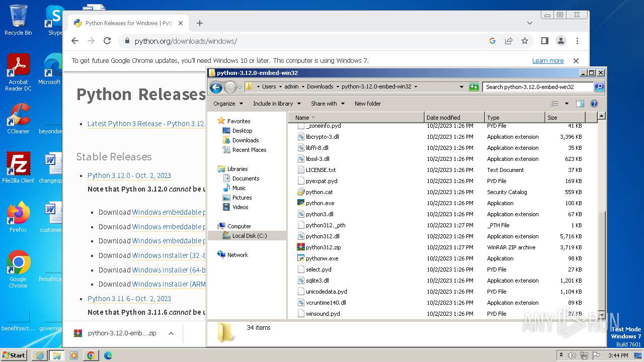Share this page in Chrome
The height and width of the screenshot is (362, 644).
point(509,41)
